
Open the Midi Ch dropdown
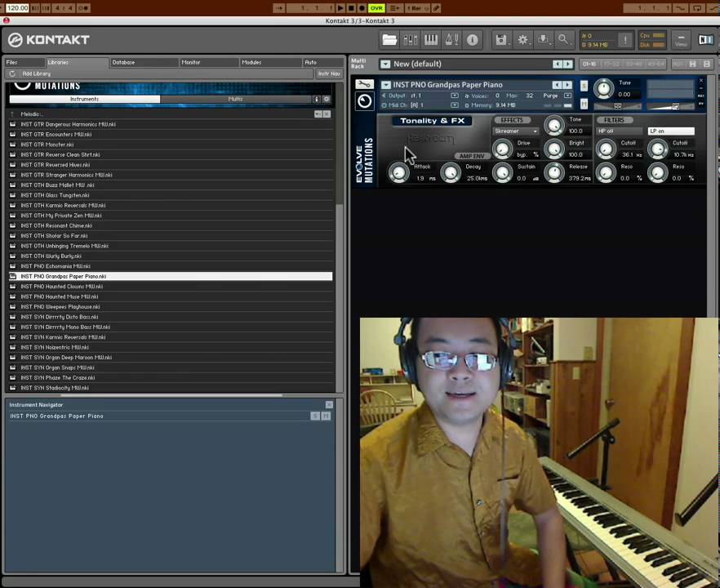455,105
